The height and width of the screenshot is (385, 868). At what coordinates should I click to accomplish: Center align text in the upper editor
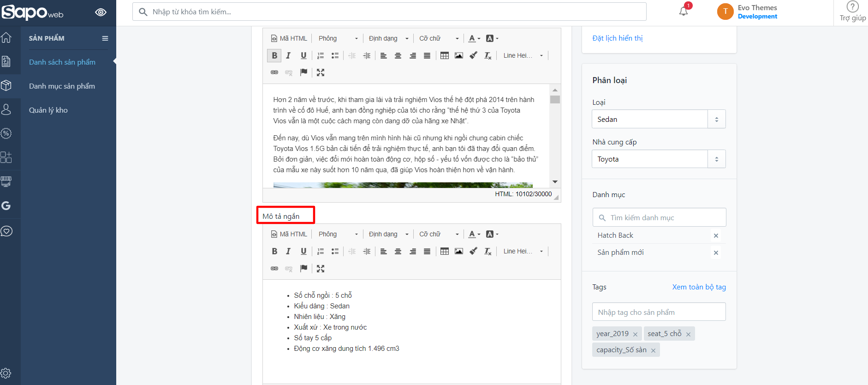(x=398, y=56)
